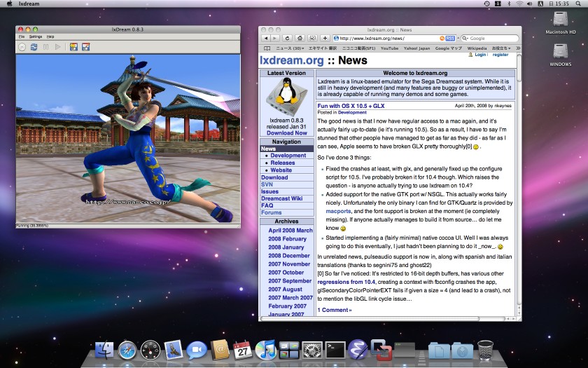Screen dimensions: 588x368
Task: Open the Fun with OS X 10.5 + GLX article
Action: point(351,106)
